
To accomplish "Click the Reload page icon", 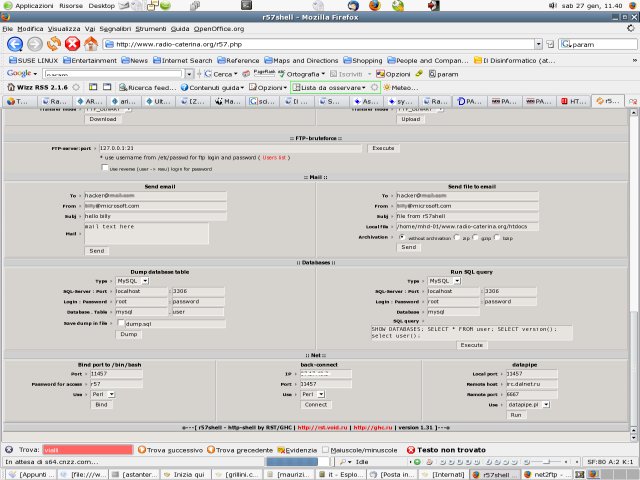I will pos(54,44).
